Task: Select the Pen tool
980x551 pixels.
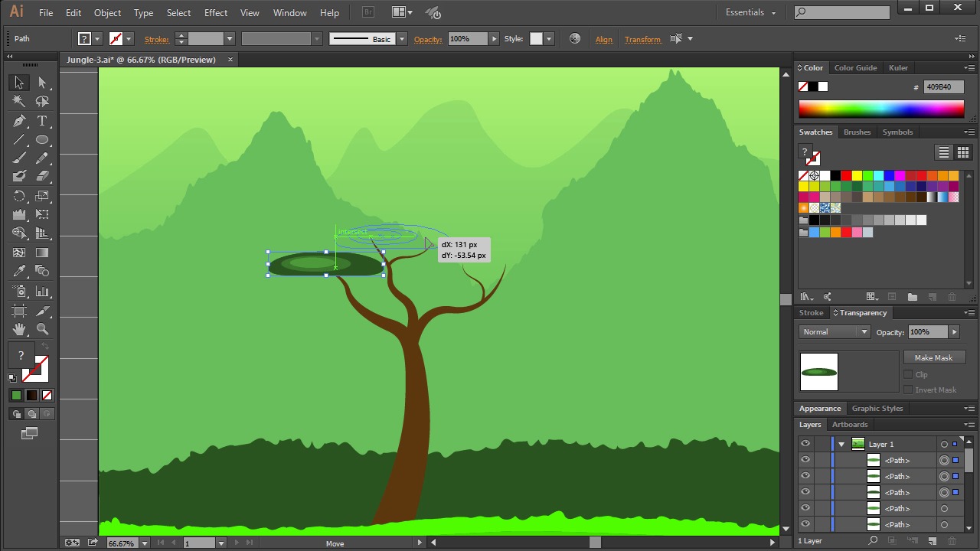Action: (19, 121)
